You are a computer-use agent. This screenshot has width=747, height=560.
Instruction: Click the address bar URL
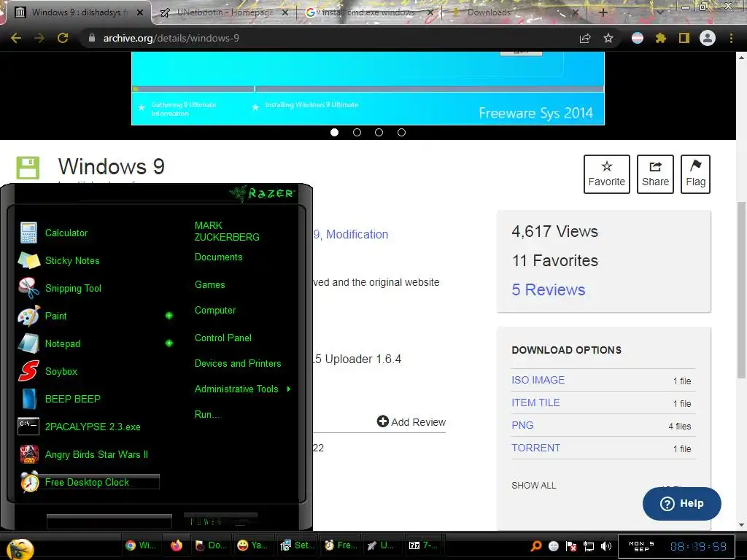tap(171, 38)
